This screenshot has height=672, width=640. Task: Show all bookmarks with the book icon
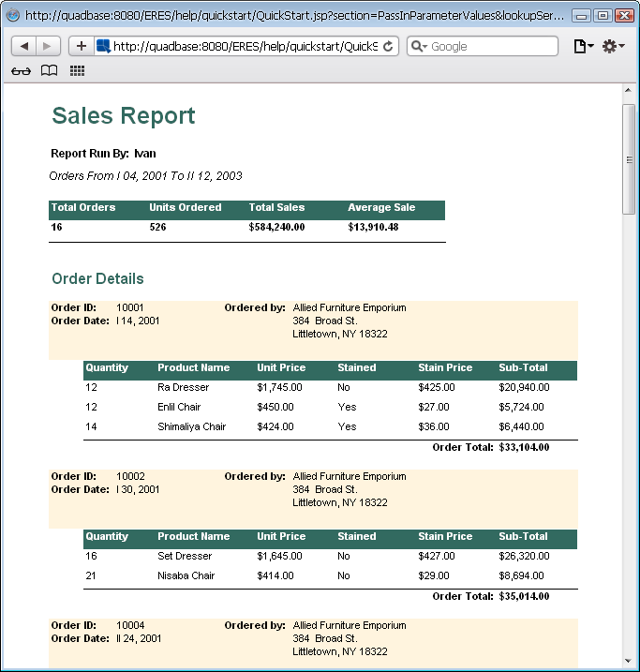tap(49, 71)
